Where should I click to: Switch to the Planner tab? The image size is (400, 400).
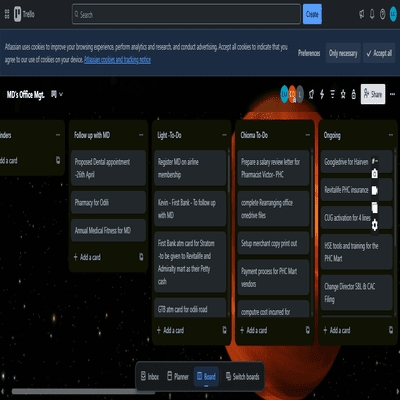click(x=178, y=376)
